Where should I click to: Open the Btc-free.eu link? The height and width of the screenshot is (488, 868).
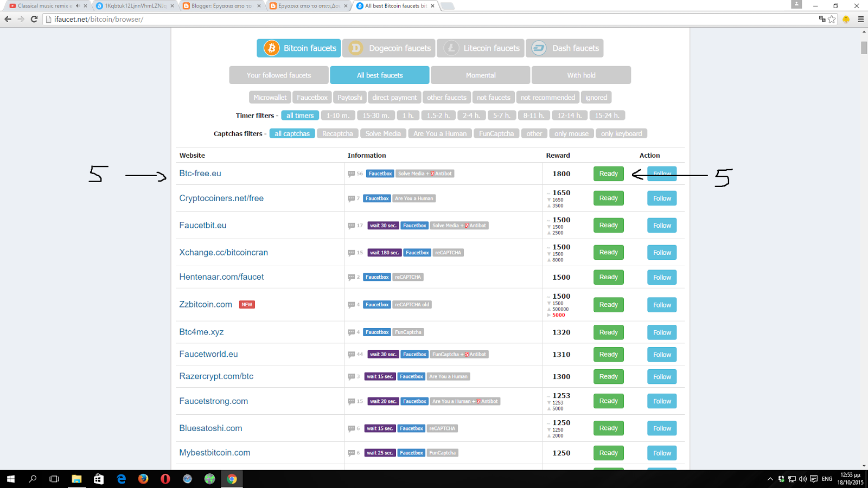click(200, 174)
